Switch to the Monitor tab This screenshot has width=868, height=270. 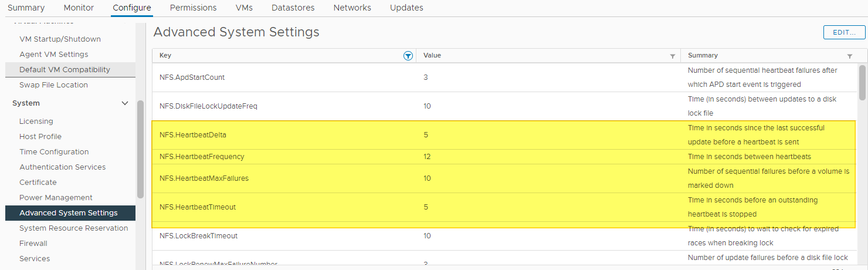pos(79,8)
